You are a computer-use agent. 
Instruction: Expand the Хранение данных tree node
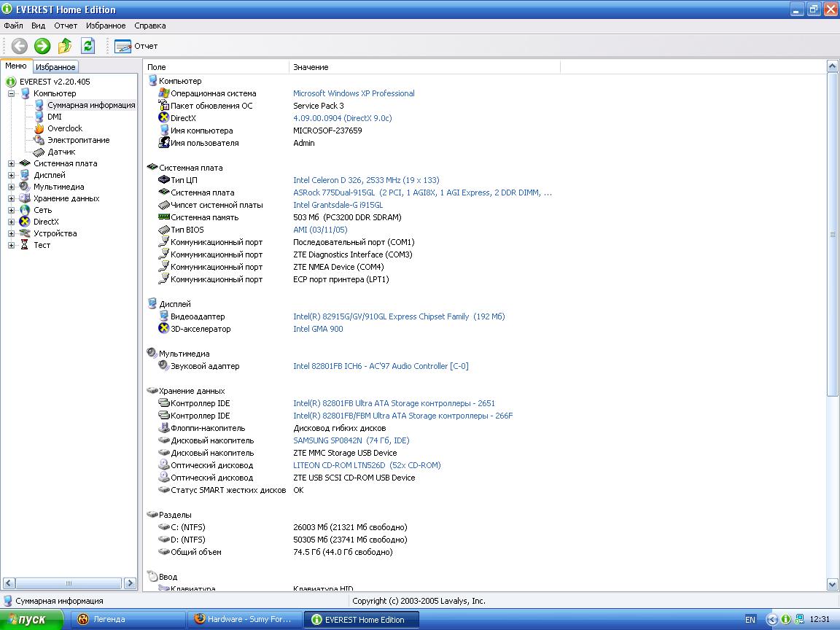tap(12, 198)
